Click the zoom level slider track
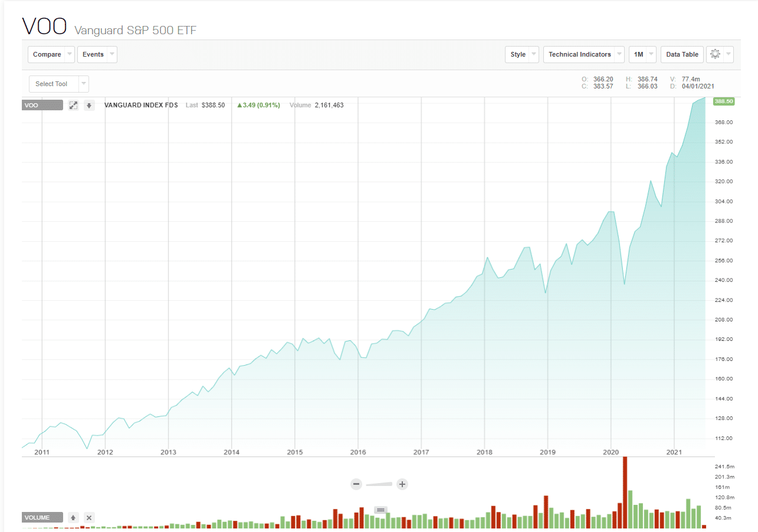The width and height of the screenshot is (758, 532). 379,484
